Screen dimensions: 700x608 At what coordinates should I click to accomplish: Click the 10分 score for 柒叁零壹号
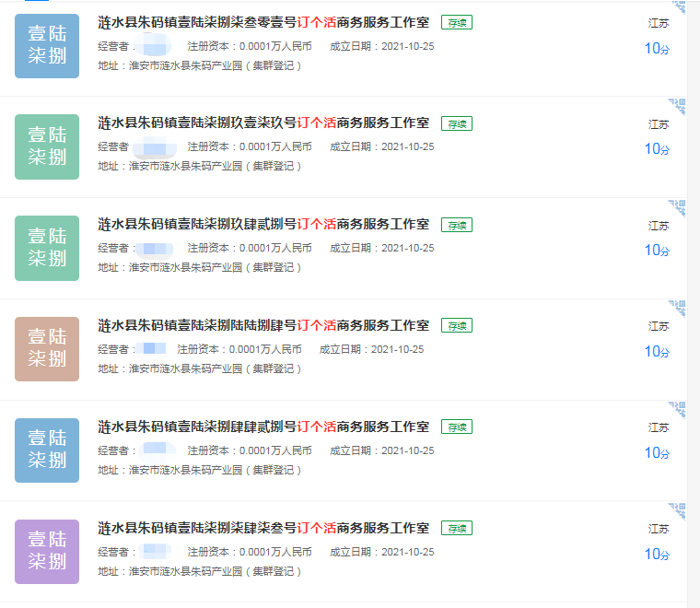(657, 48)
